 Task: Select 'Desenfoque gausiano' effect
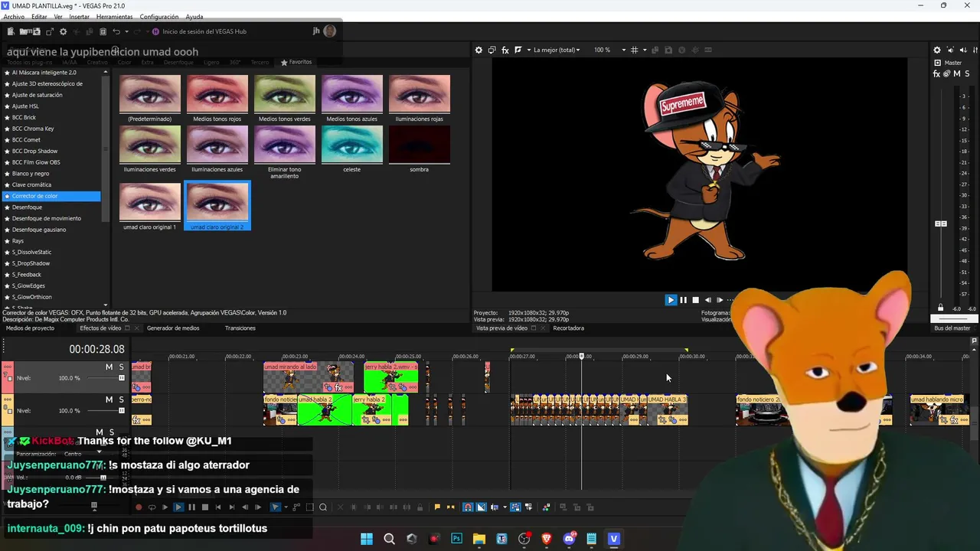(39, 230)
